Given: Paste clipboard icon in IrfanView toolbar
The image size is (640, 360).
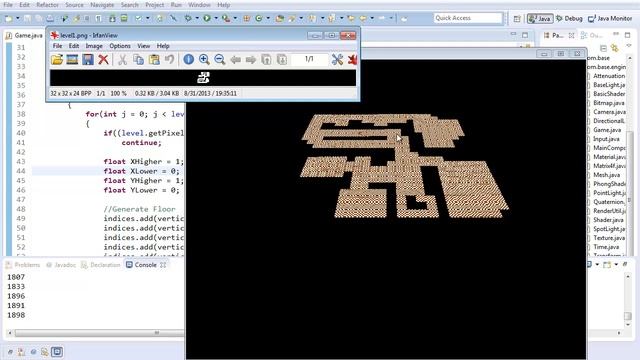Looking at the screenshot, I should tap(154, 60).
